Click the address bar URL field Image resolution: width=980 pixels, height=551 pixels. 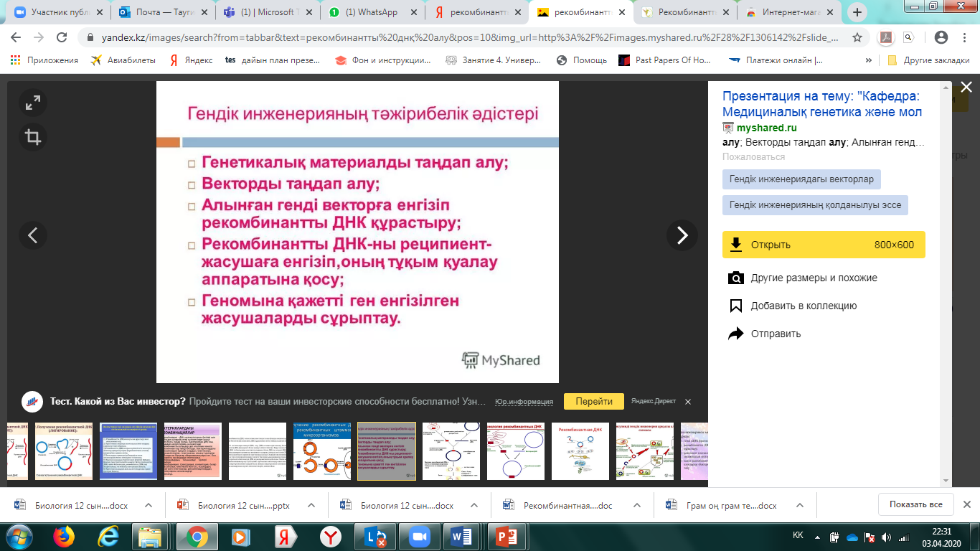(470, 37)
